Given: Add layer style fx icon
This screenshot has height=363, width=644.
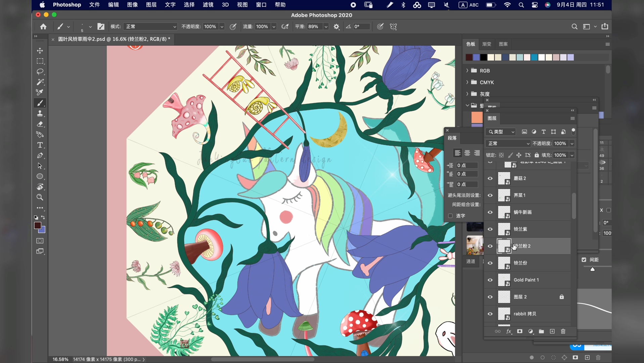Looking at the screenshot, I should [509, 331].
